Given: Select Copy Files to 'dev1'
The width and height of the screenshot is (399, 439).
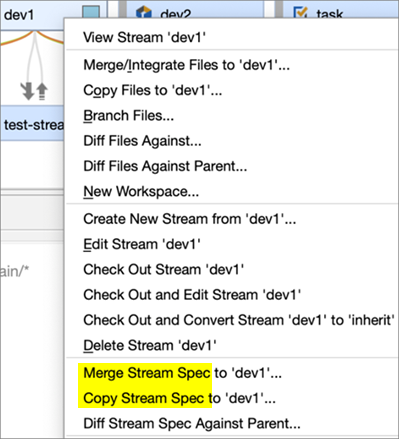Looking at the screenshot, I should [x=153, y=90].
